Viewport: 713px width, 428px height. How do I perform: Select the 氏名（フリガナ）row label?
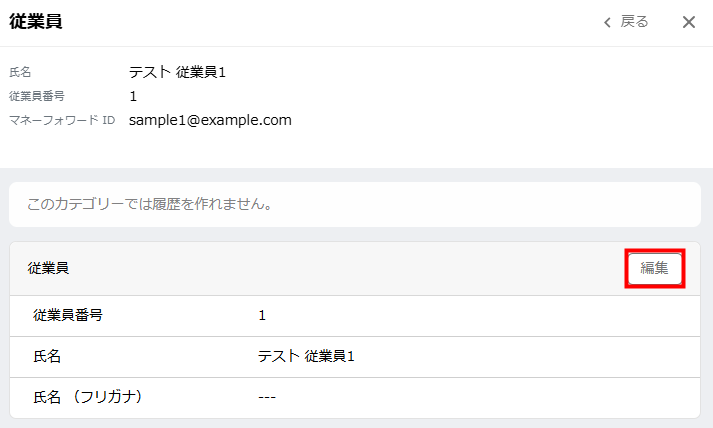point(88,397)
